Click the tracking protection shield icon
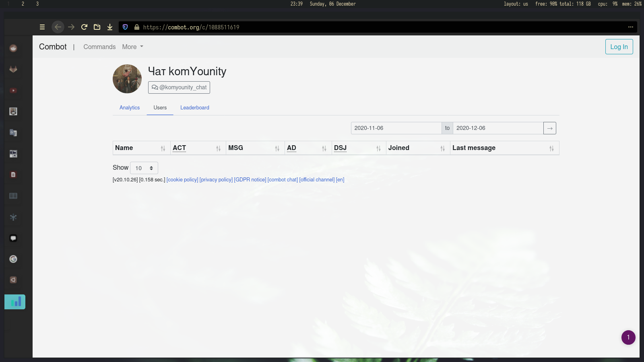644x362 pixels. click(125, 27)
